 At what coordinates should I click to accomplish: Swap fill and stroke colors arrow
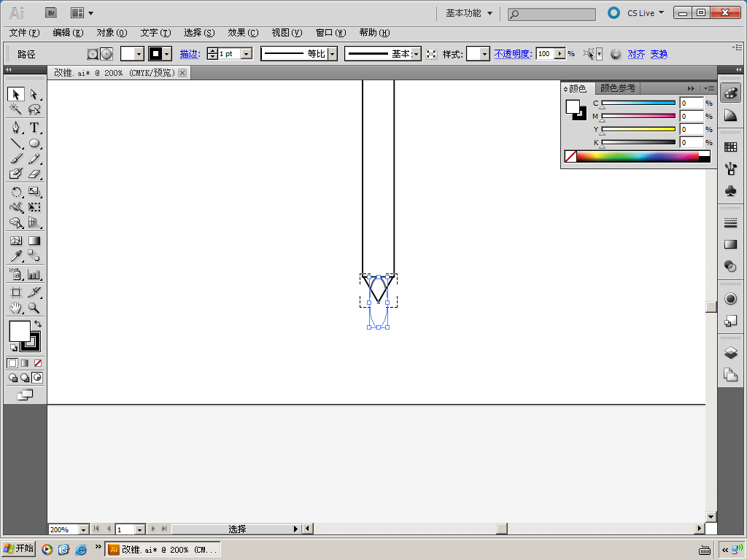click(x=38, y=324)
